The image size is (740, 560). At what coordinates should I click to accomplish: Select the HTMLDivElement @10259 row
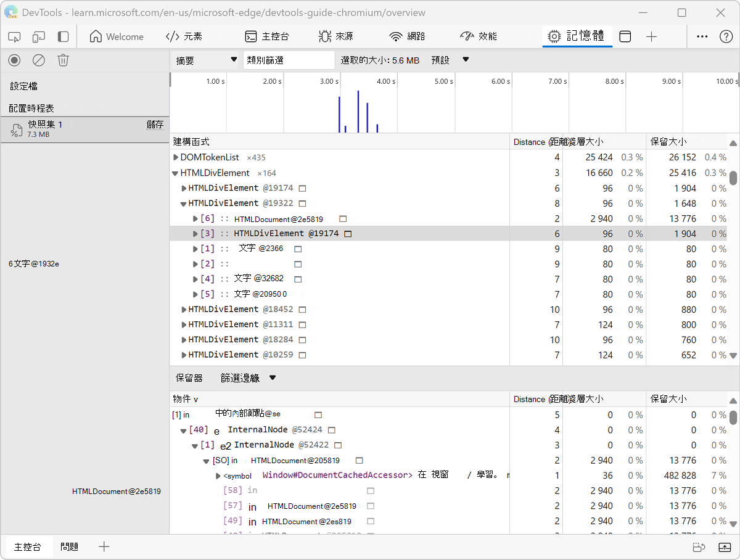click(x=449, y=355)
